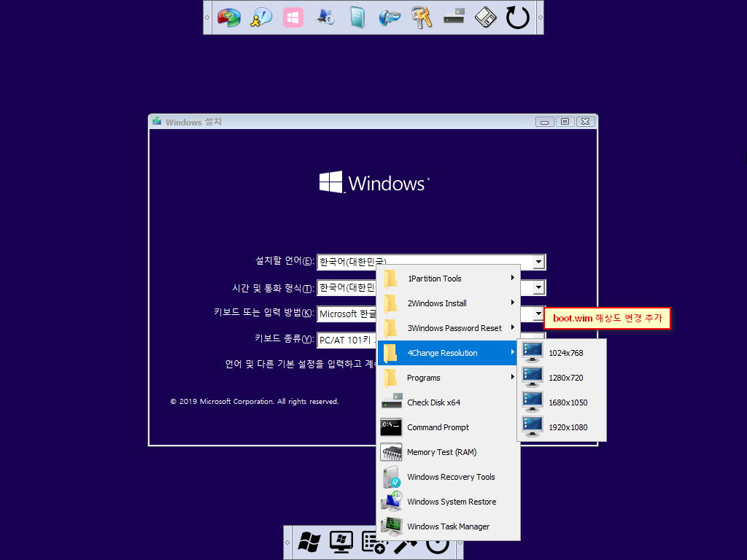
Task: Set resolution to 1920x1080
Action: click(x=562, y=427)
